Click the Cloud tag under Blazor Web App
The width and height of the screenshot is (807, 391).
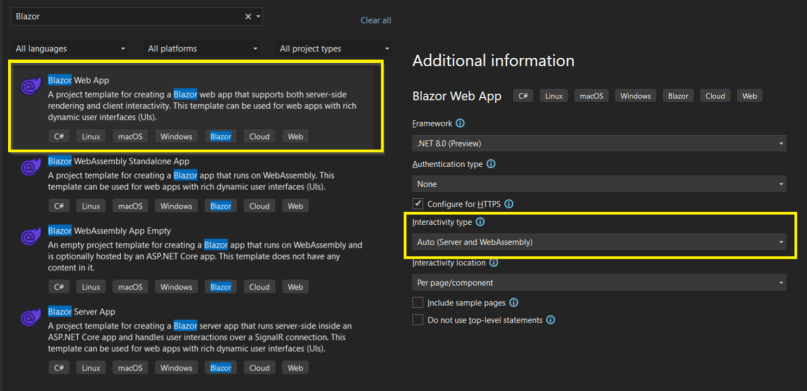(259, 136)
